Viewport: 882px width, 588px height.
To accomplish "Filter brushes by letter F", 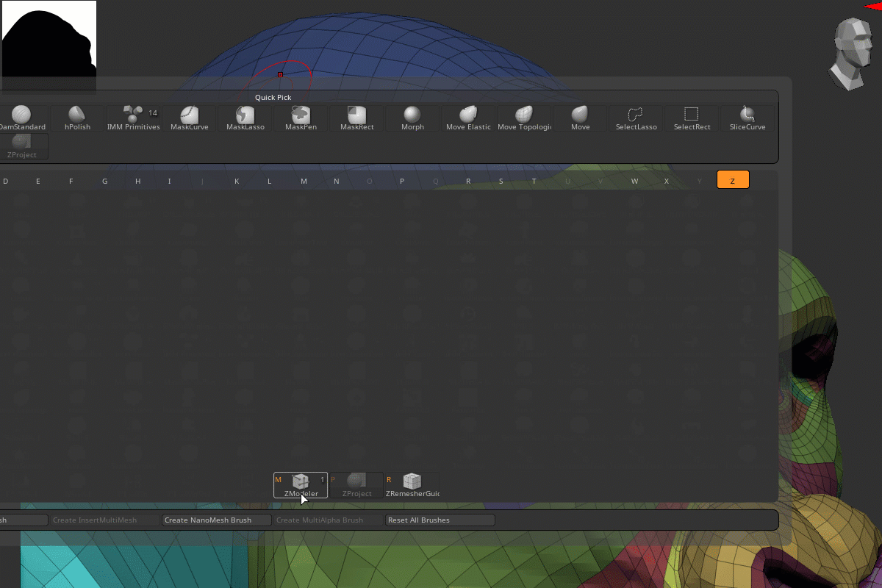I will point(71,181).
